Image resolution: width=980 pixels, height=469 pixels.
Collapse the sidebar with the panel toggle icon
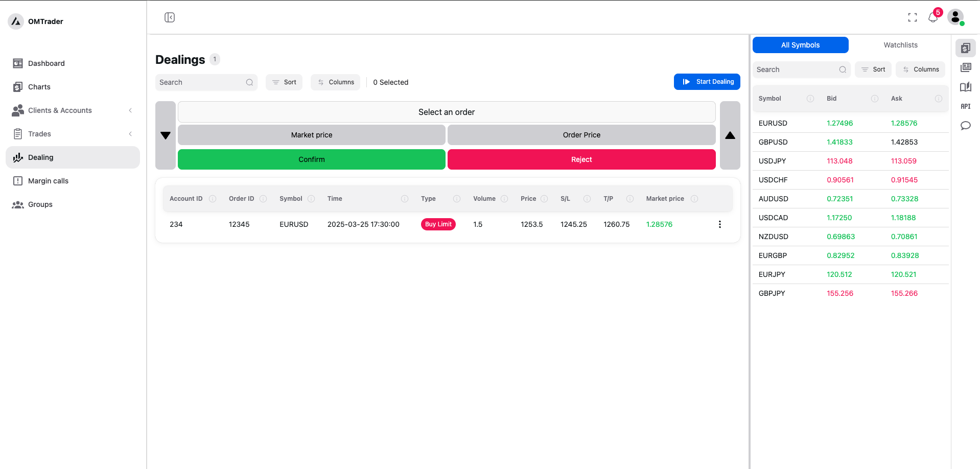coord(170,17)
